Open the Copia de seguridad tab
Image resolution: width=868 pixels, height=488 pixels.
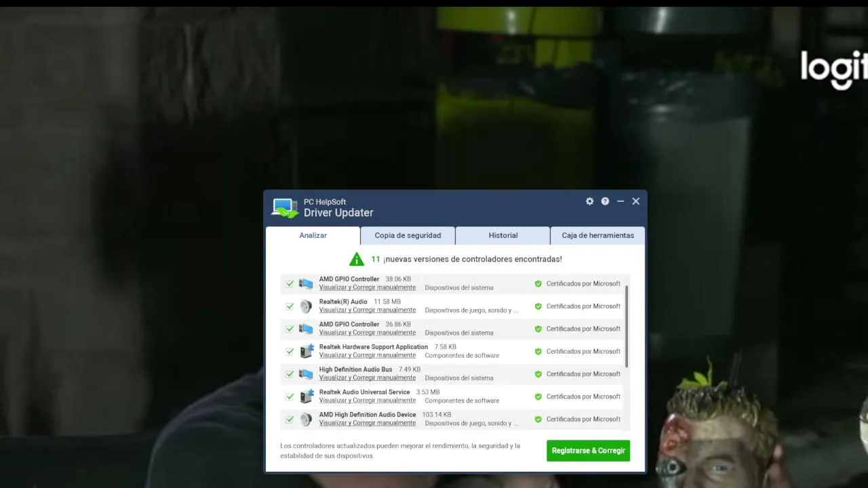408,235
